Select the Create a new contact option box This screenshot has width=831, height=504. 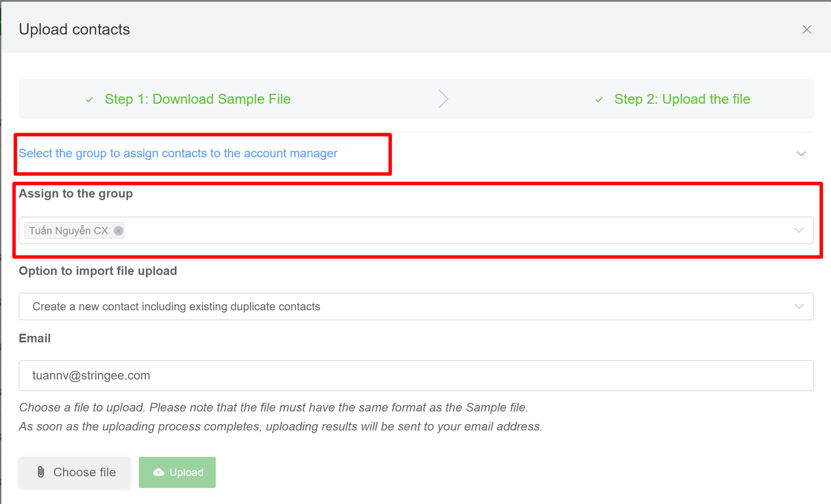click(389, 306)
